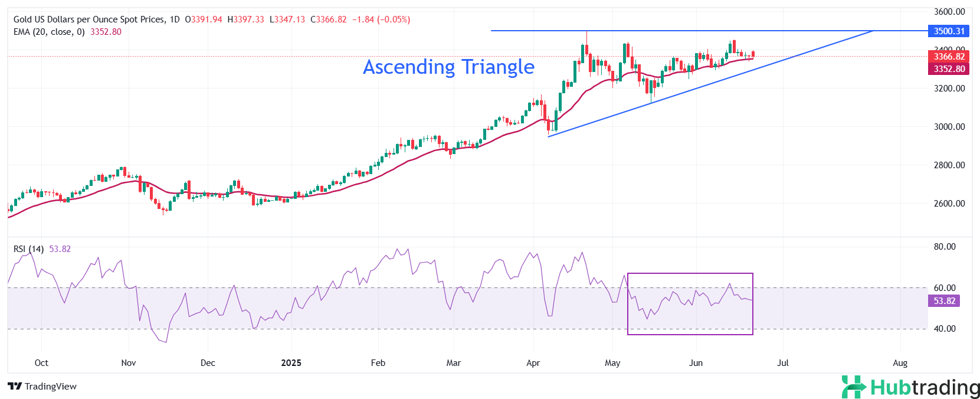This screenshot has height=399, width=980.
Task: Click the TradingView logo icon
Action: [15, 387]
